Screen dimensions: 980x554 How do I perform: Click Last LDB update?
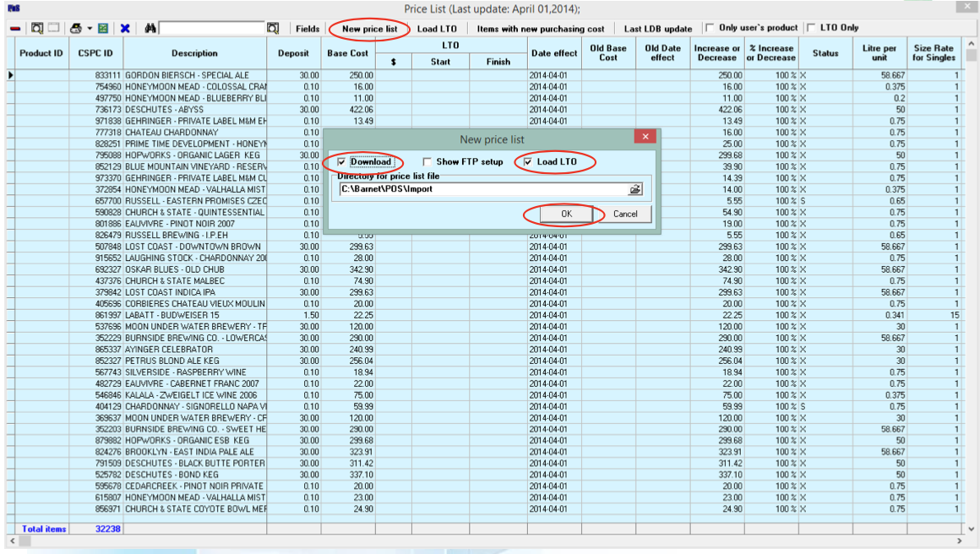click(658, 29)
